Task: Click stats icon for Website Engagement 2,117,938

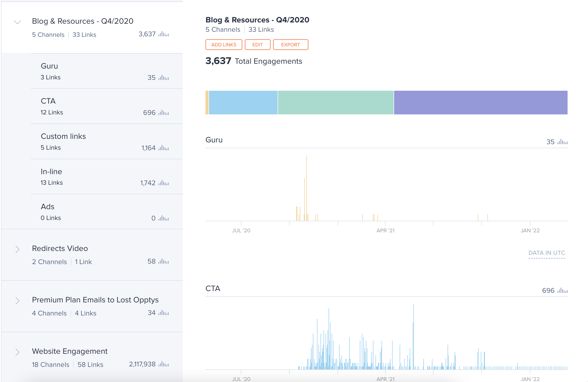Action: click(163, 364)
